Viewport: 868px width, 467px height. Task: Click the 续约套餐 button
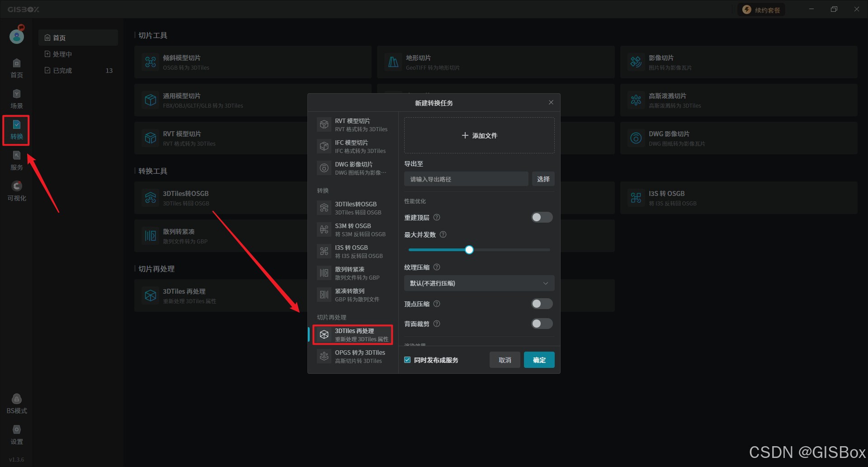tap(762, 10)
